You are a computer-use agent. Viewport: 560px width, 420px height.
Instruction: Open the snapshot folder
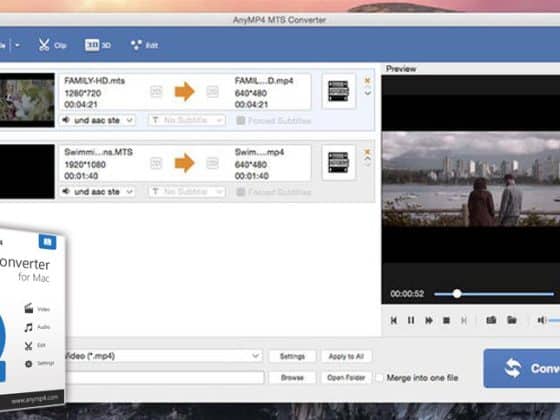tap(512, 320)
